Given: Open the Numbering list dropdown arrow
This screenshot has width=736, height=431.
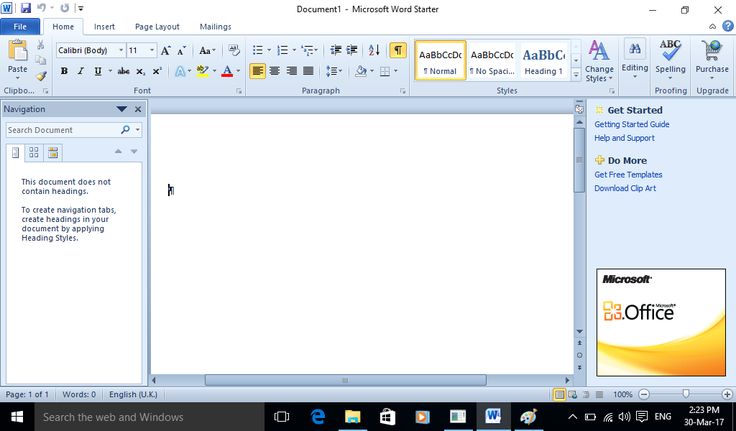Looking at the screenshot, I should pyautogui.click(x=294, y=50).
